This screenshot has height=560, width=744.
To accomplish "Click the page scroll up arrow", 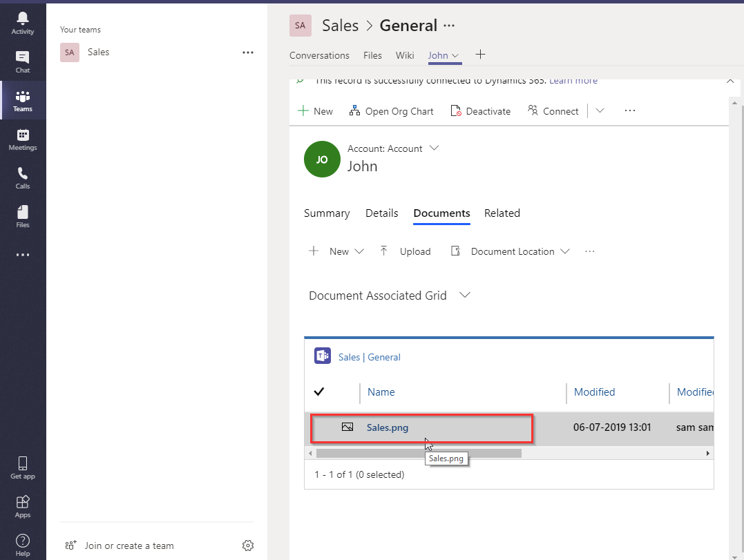I will coord(734,102).
